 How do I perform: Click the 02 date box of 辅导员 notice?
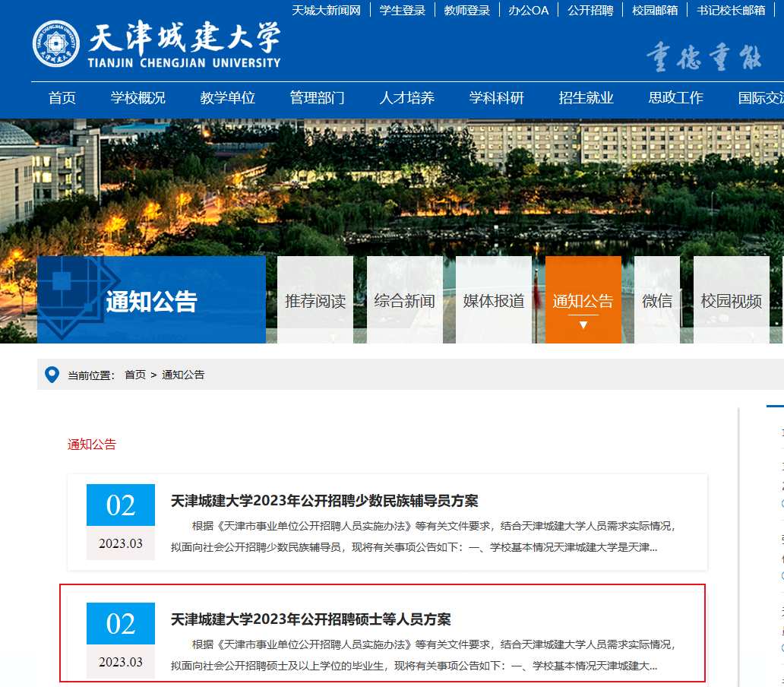[x=121, y=521]
